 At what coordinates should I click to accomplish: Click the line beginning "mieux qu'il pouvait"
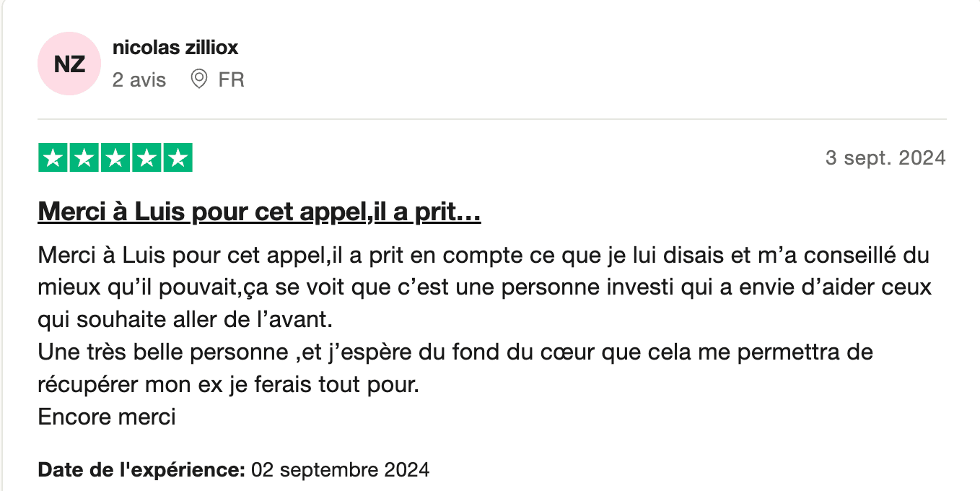coord(485,287)
